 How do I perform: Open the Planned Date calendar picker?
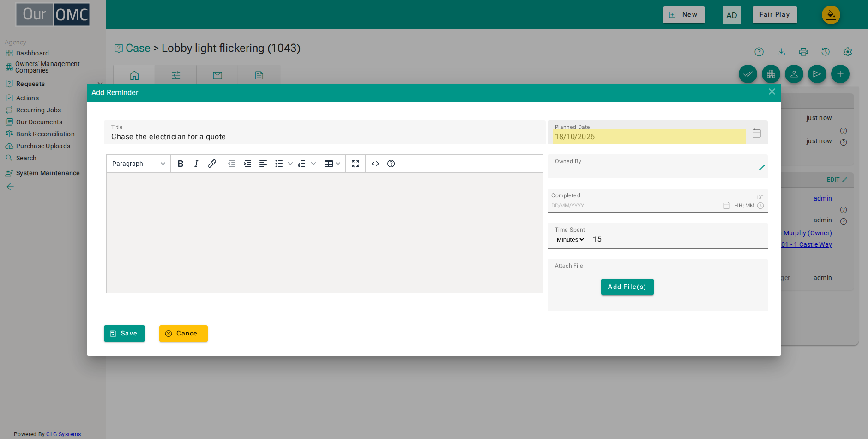(x=757, y=133)
